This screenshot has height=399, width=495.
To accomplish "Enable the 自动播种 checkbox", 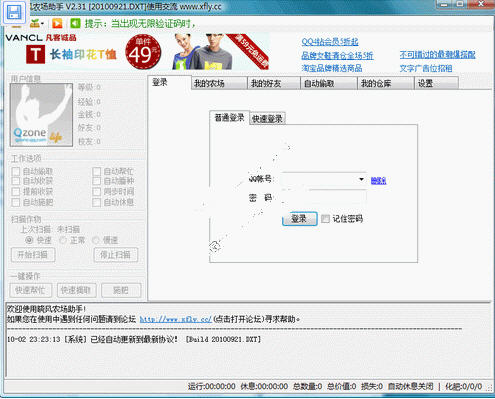I will [96, 181].
